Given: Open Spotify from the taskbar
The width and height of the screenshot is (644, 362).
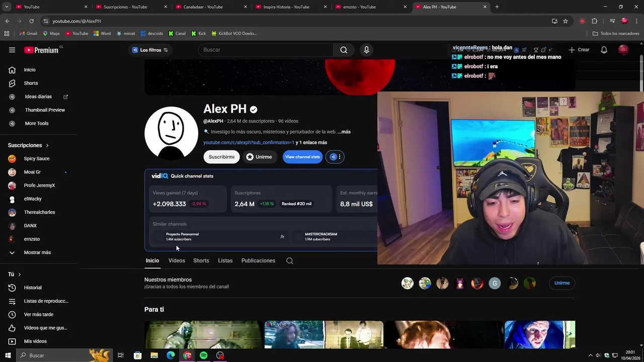Looking at the screenshot, I should pos(203,355).
